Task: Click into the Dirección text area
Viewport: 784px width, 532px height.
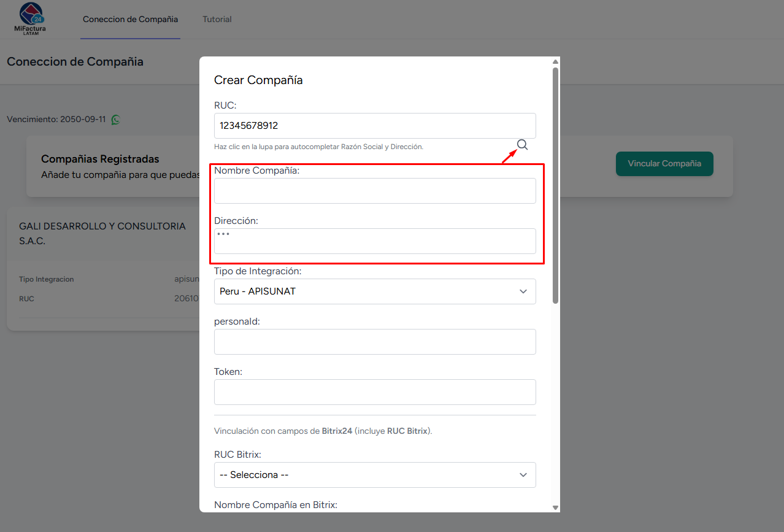Action: pyautogui.click(x=374, y=241)
